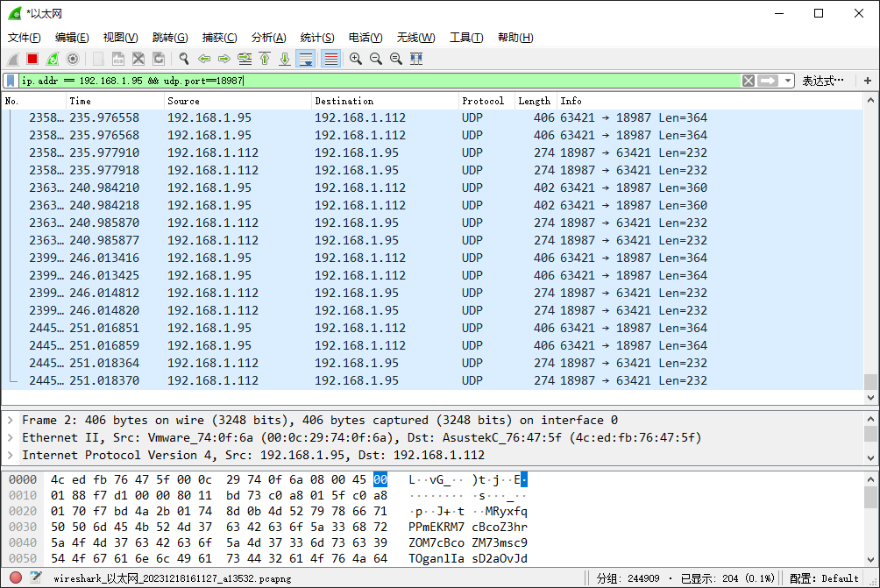
Task: Click highlighted byte 00 in hex row 0000
Action: [380, 479]
